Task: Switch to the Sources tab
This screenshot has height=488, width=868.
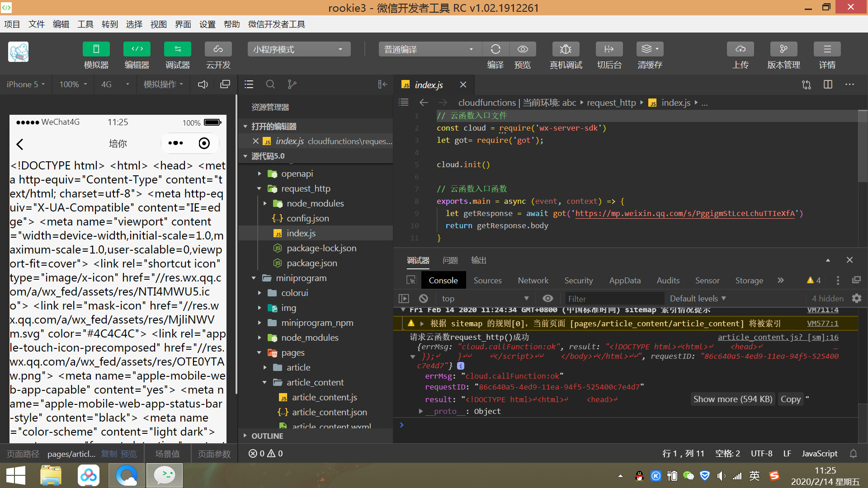Action: pyautogui.click(x=487, y=281)
